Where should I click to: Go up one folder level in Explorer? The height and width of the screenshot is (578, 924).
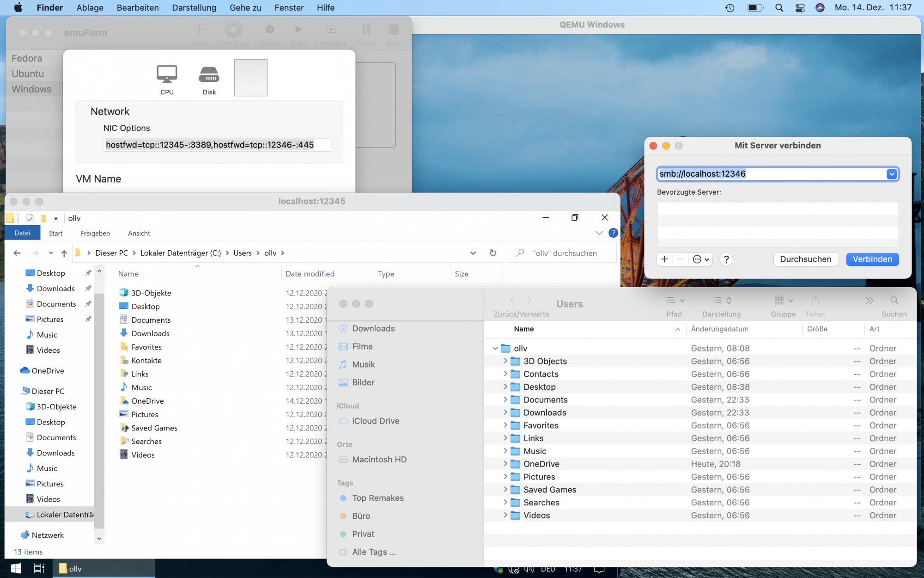(64, 253)
